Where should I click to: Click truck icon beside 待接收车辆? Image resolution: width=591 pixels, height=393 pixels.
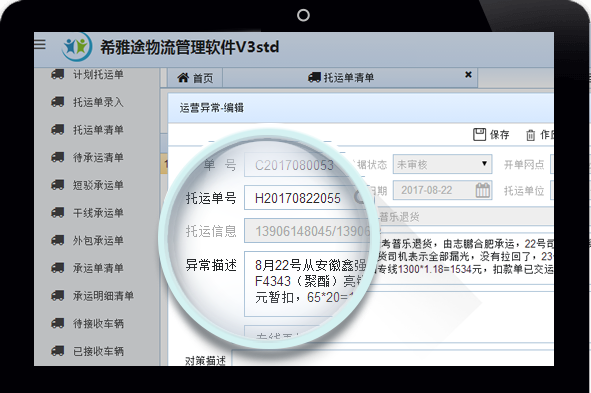point(58,323)
